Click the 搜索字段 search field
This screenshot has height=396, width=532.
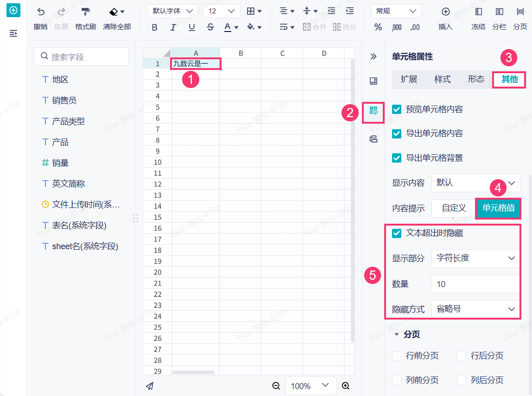pyautogui.click(x=82, y=57)
